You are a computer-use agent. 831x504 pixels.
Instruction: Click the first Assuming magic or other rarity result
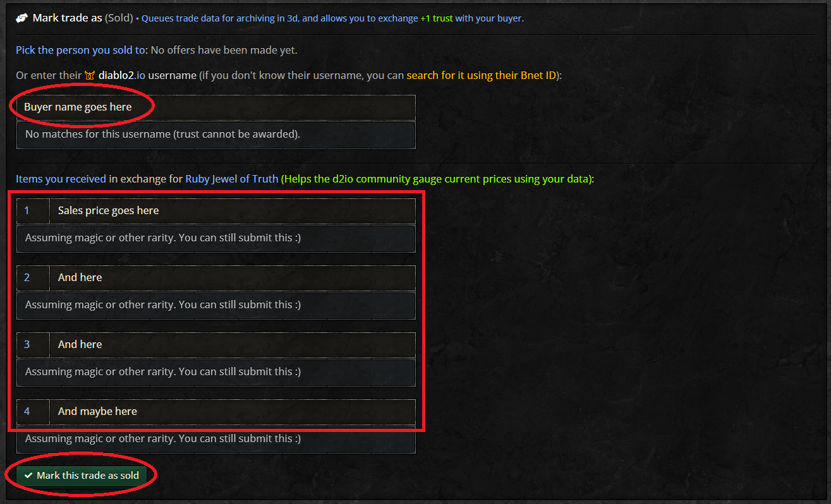(x=216, y=238)
